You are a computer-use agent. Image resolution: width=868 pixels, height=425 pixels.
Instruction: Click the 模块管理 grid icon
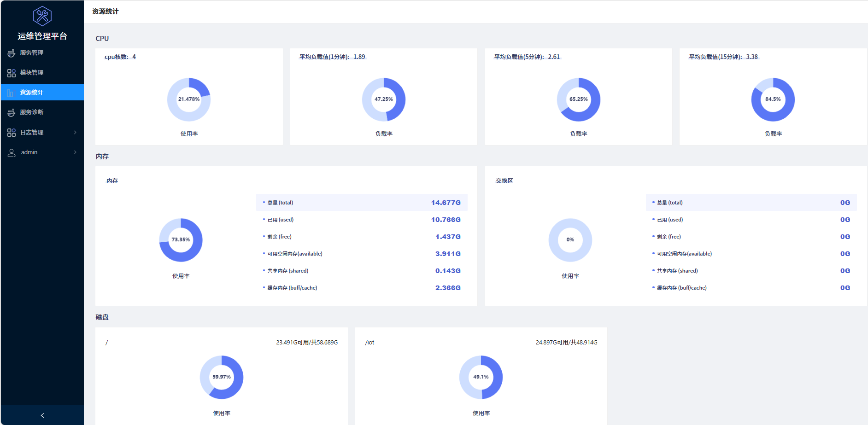point(12,73)
